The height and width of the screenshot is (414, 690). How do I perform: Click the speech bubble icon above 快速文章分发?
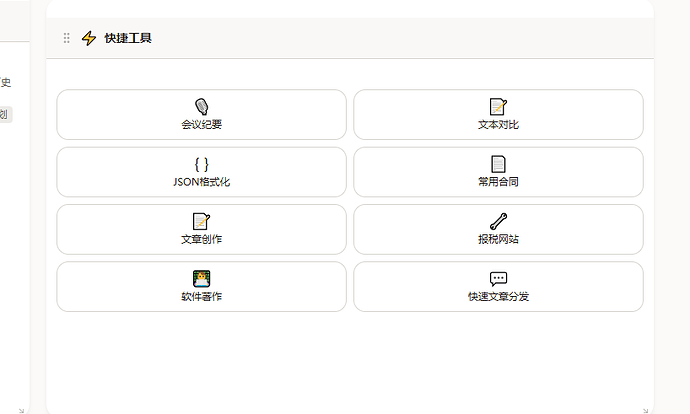[x=498, y=279]
